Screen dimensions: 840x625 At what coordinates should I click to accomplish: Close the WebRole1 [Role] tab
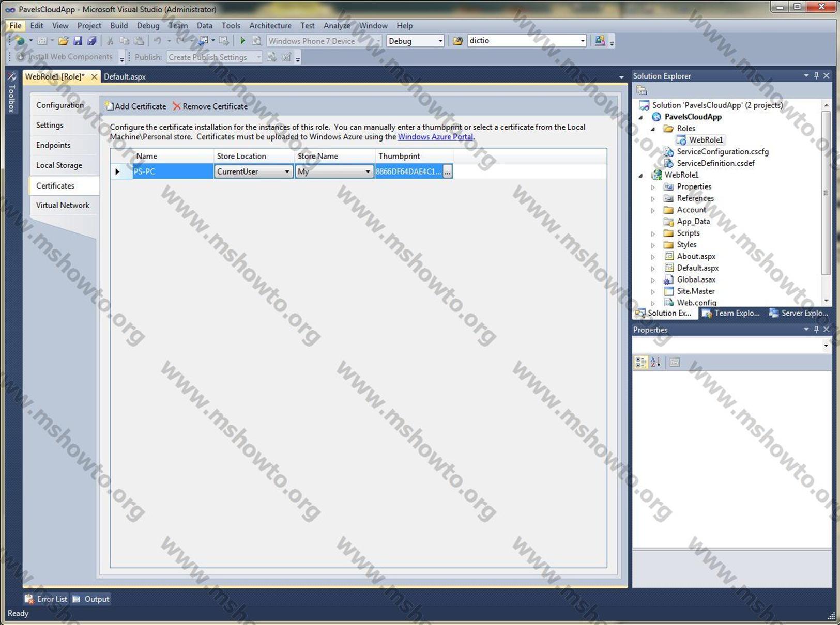click(x=94, y=77)
